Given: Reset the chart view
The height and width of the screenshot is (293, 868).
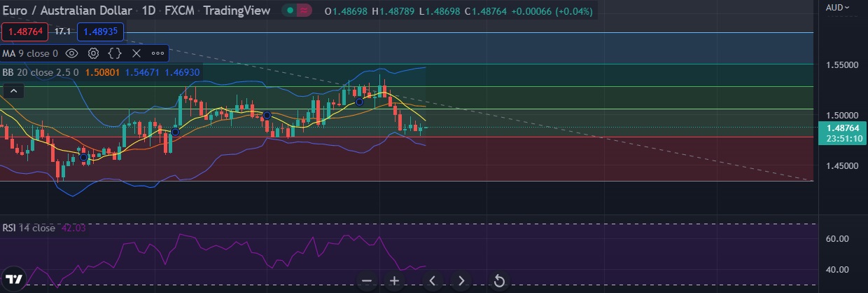Looking at the screenshot, I should point(499,281).
